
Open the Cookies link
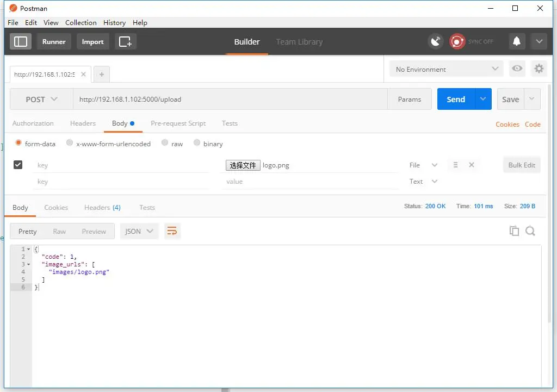click(508, 125)
